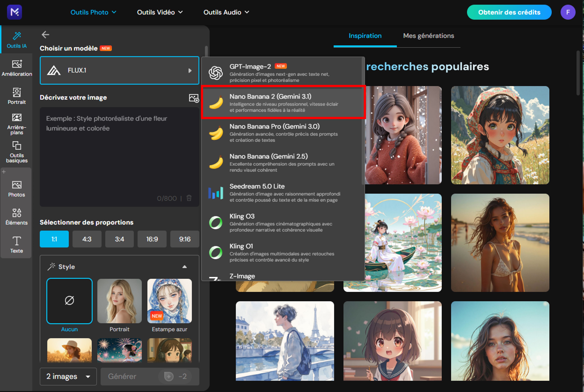This screenshot has width=584, height=392.
Task: Click the GPT-Image-2 OpenAI logo icon
Action: [216, 73]
